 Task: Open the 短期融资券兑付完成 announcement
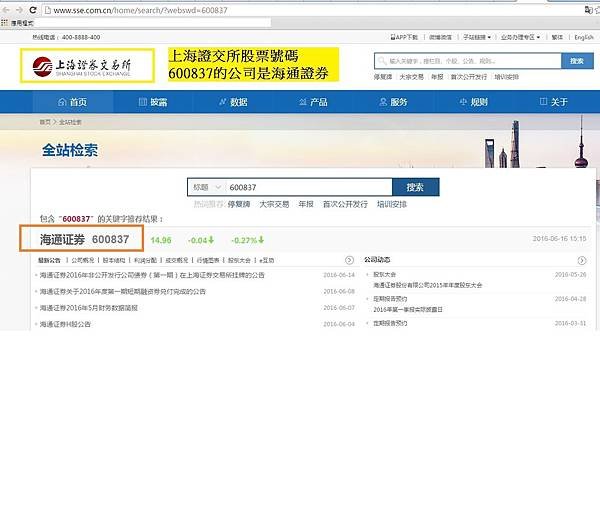pos(122,292)
